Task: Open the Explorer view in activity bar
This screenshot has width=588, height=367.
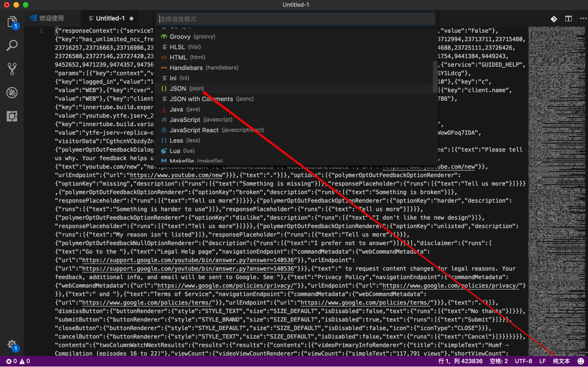Action: [12, 22]
